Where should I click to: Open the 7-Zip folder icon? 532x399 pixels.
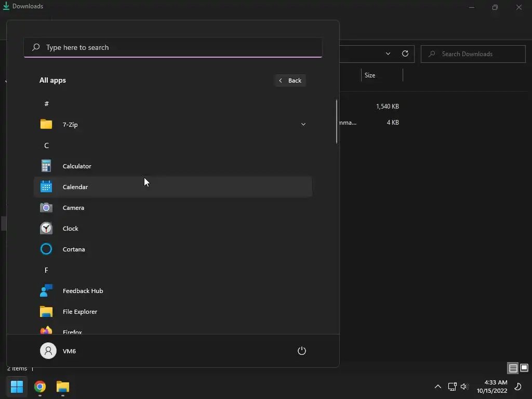point(46,124)
